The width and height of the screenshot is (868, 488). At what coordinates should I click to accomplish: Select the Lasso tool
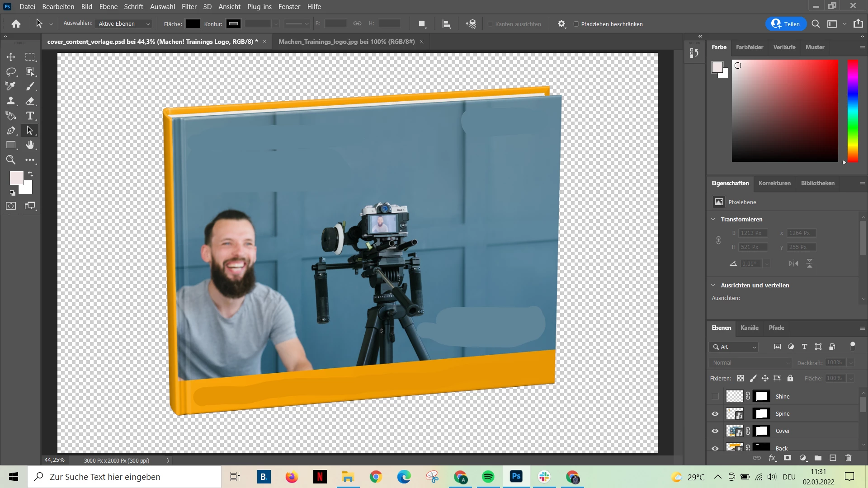(11, 72)
